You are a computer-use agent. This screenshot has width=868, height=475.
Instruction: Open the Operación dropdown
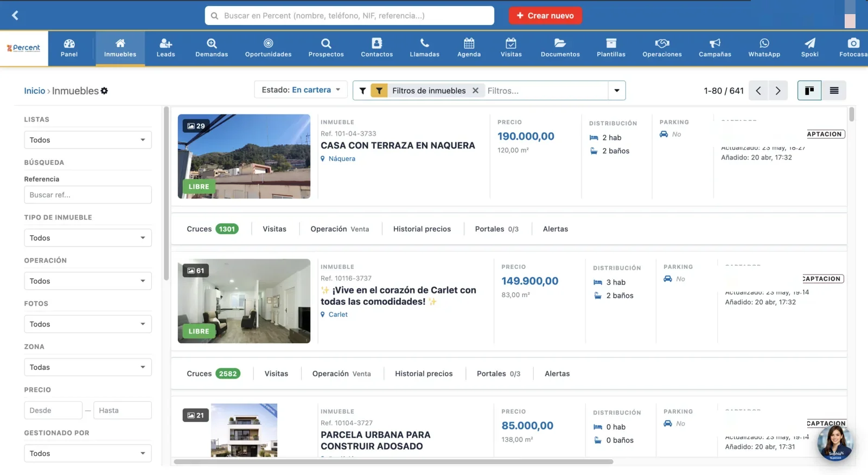[x=88, y=281]
